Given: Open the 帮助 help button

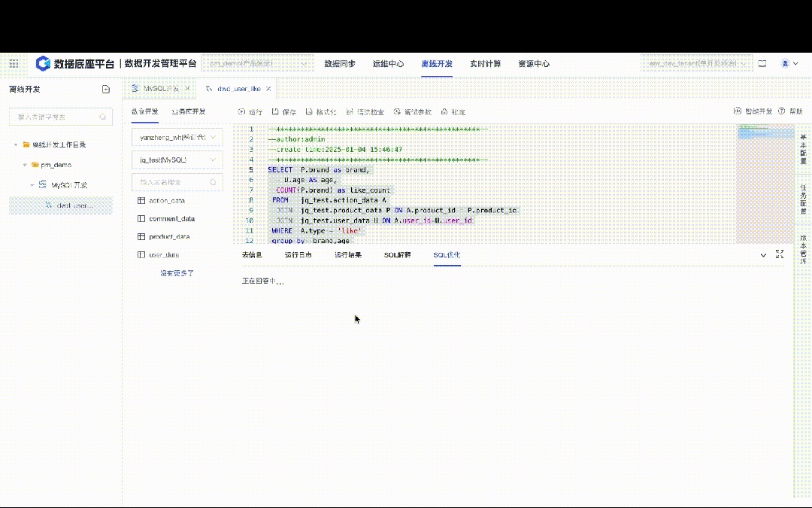Looking at the screenshot, I should (790, 111).
